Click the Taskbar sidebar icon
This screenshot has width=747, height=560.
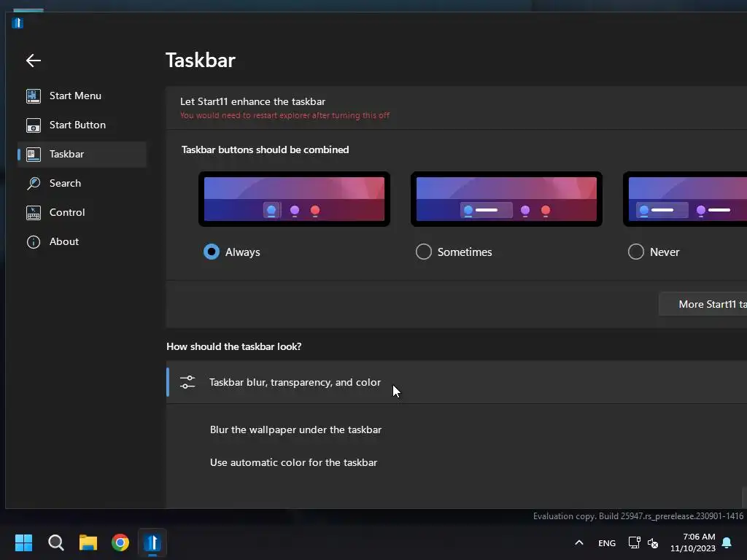click(34, 155)
